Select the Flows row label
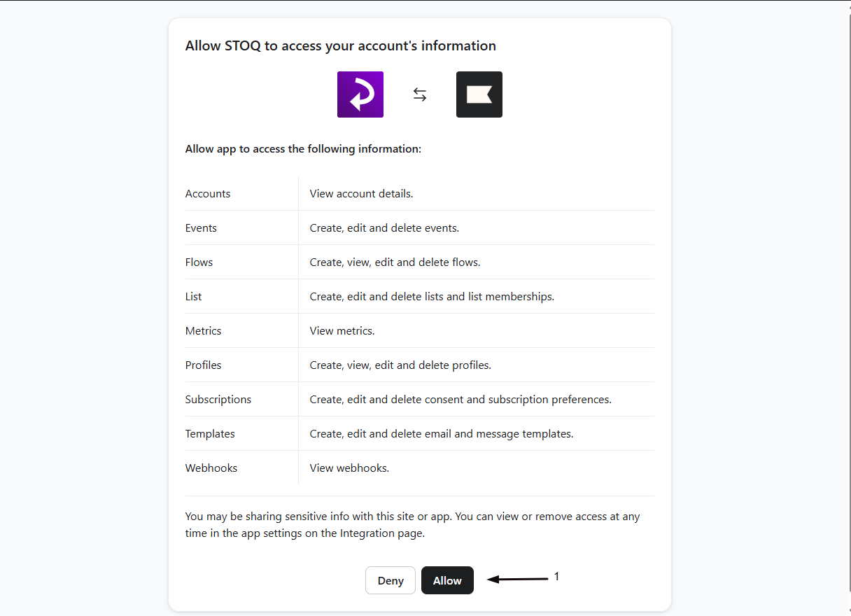Viewport: 851px width, 616px height. tap(199, 262)
